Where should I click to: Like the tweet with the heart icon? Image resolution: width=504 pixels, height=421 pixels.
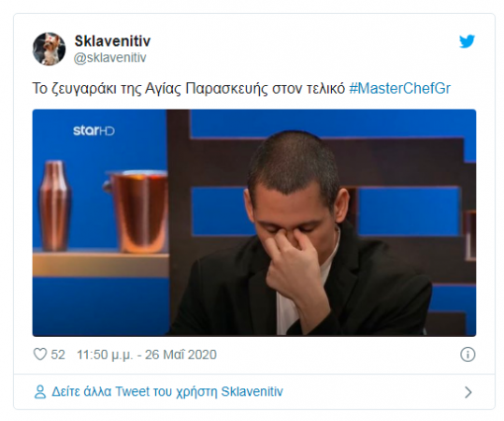tap(40, 355)
